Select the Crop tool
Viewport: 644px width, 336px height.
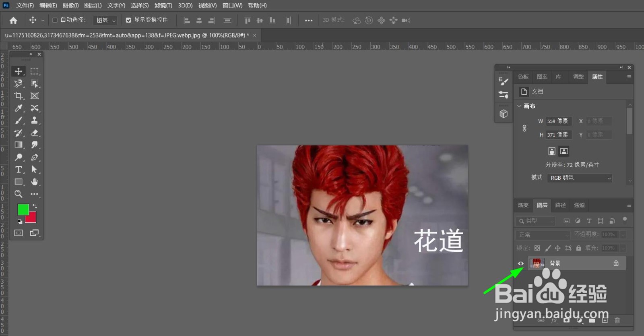coord(19,96)
